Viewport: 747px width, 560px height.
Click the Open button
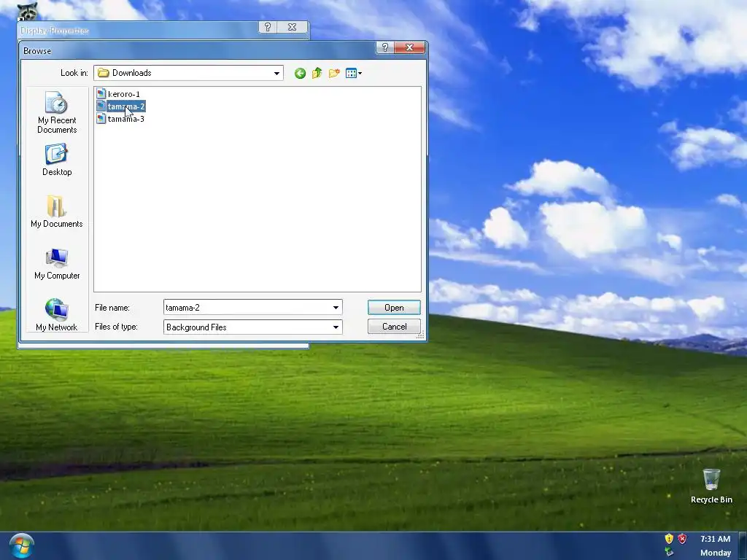[394, 308]
